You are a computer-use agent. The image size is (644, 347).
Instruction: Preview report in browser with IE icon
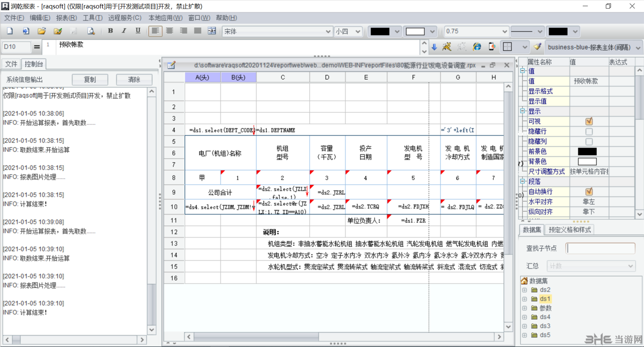(477, 46)
